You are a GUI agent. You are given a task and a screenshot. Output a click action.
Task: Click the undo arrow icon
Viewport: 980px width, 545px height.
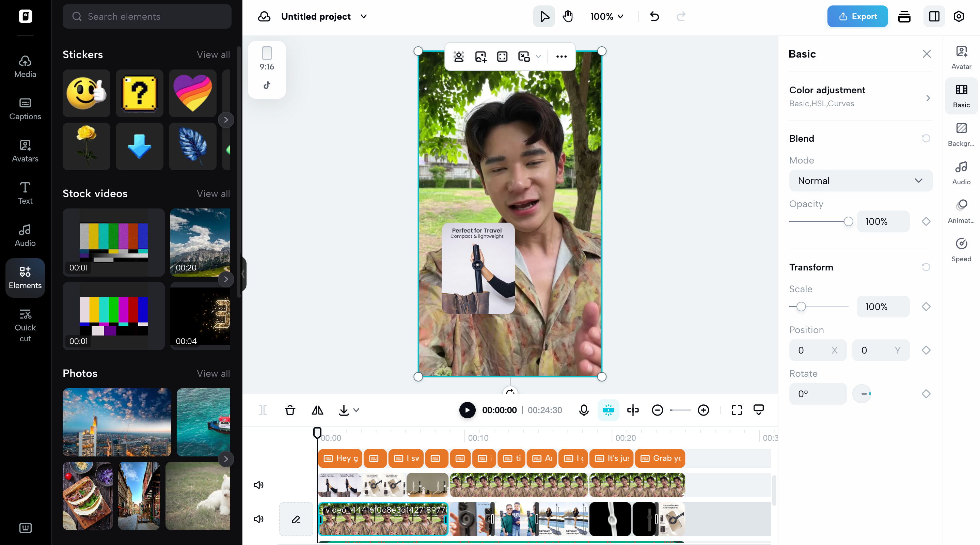[654, 16]
